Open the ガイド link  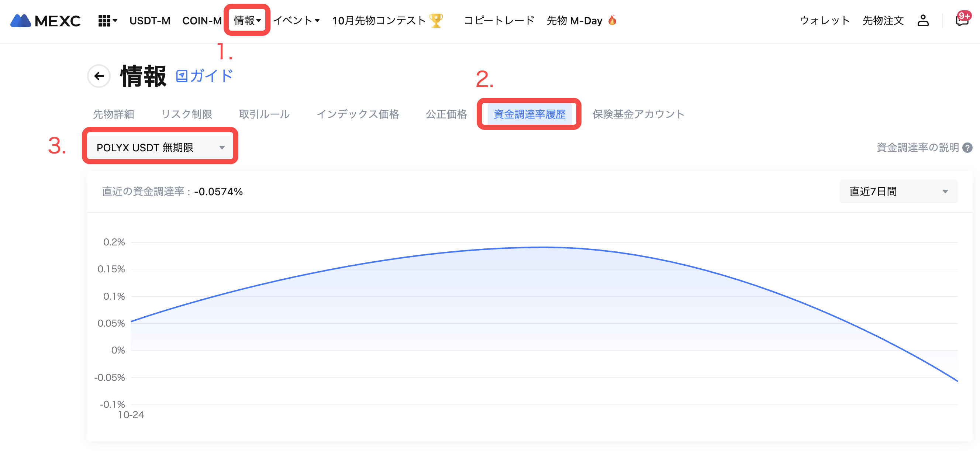pos(205,76)
